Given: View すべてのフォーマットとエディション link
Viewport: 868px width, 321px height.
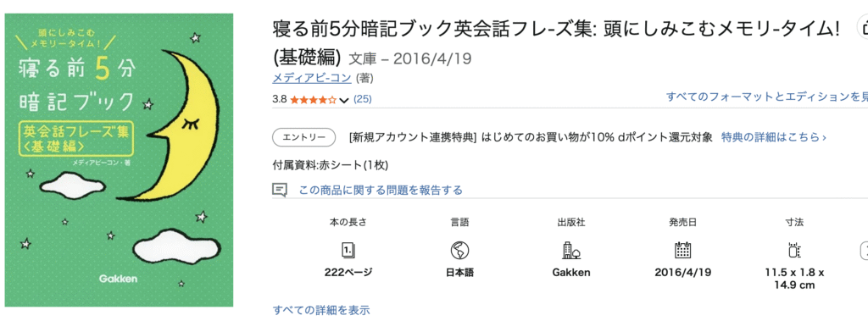Looking at the screenshot, I should click(x=767, y=97).
